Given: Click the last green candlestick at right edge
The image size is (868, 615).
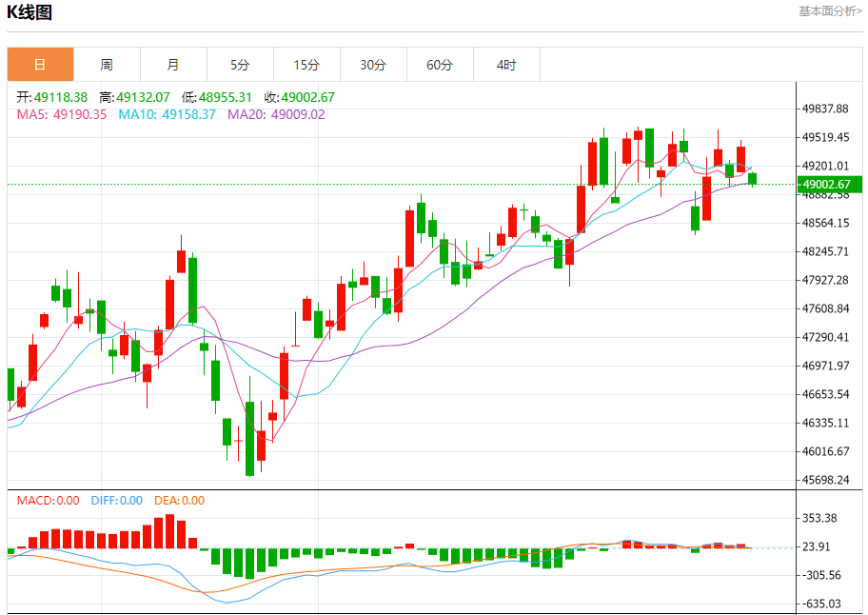Looking at the screenshot, I should (x=752, y=179).
